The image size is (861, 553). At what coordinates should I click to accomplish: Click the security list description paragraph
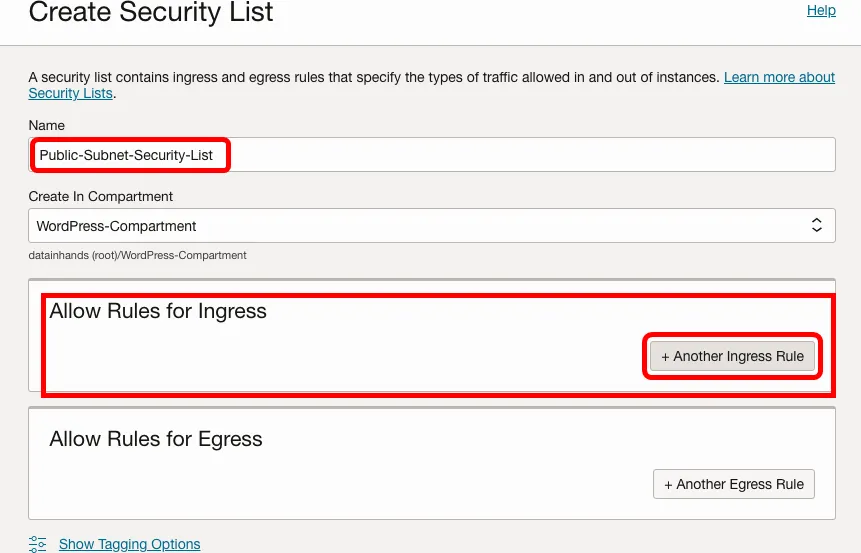tap(370, 77)
